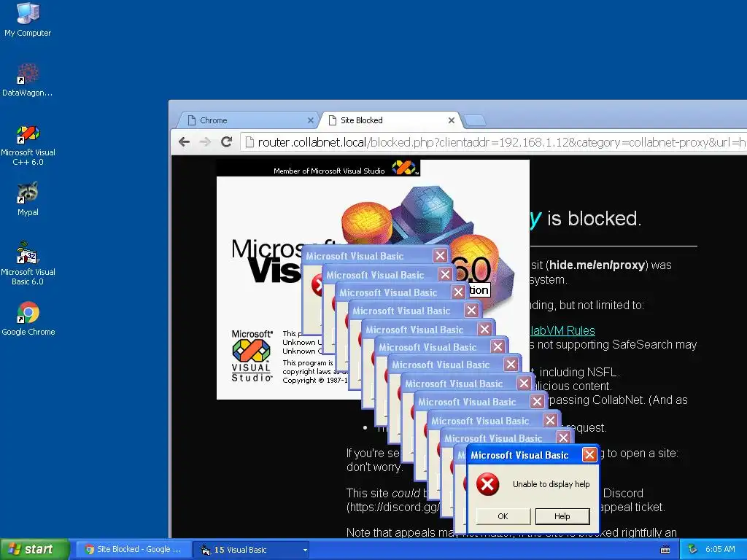
Task: Close the Site Blocked tab
Action: click(451, 120)
